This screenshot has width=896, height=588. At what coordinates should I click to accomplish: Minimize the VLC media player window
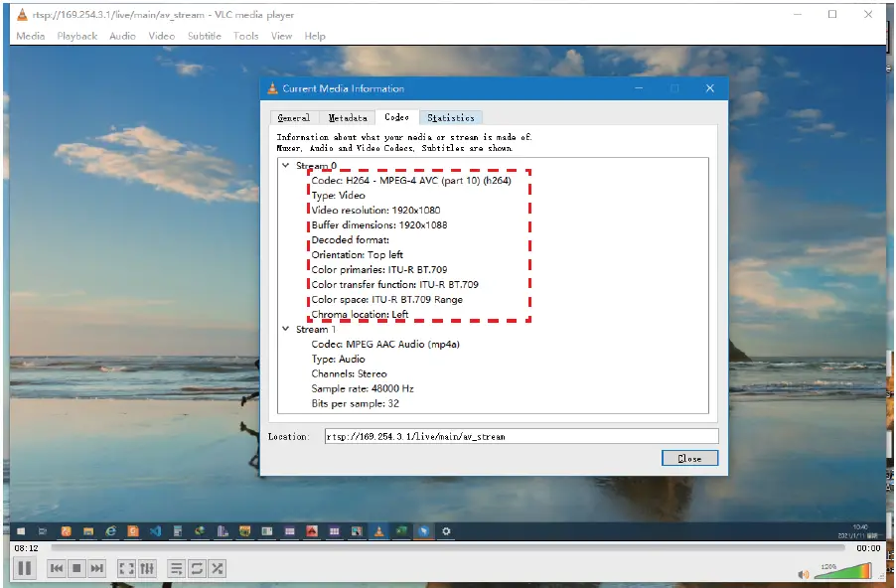pos(798,14)
